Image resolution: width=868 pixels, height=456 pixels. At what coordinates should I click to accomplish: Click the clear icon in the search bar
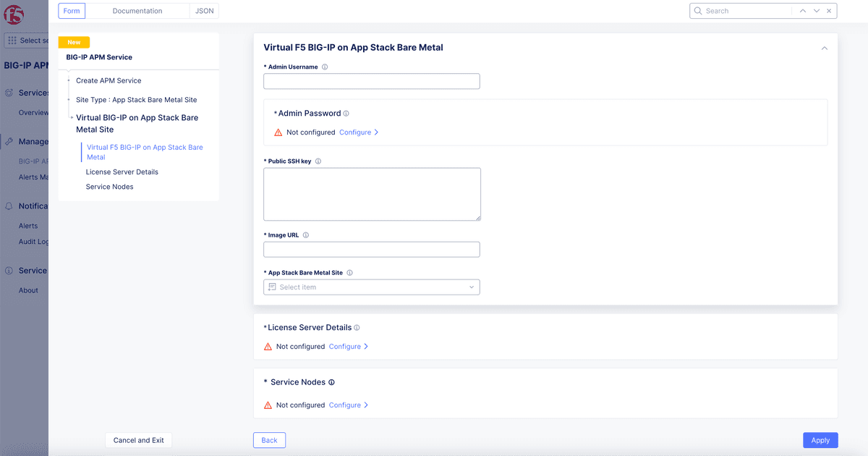(x=829, y=10)
